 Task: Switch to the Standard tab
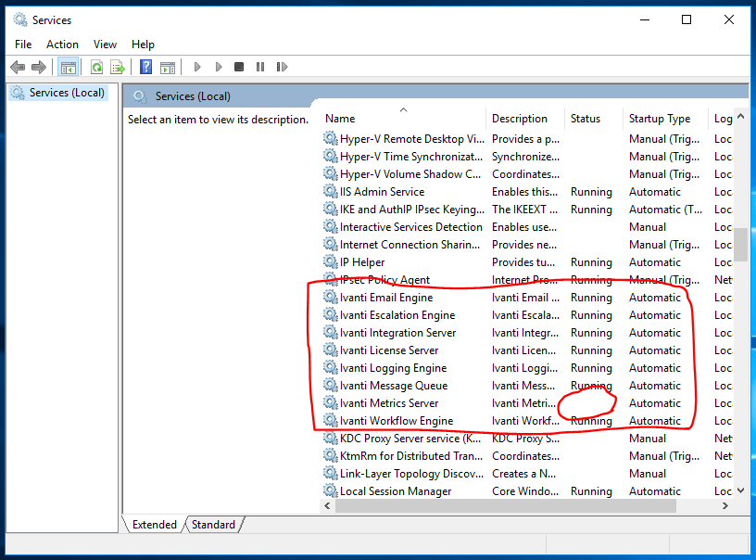point(213,525)
